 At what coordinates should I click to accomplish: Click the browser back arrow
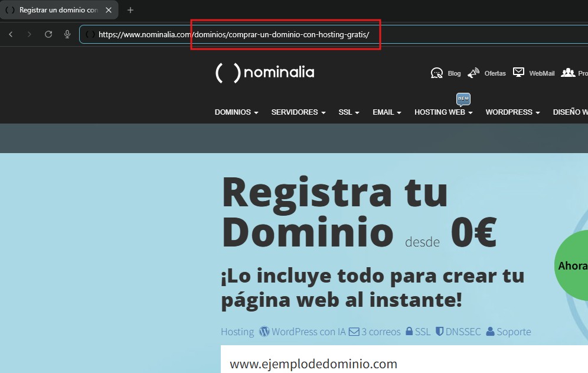point(11,34)
